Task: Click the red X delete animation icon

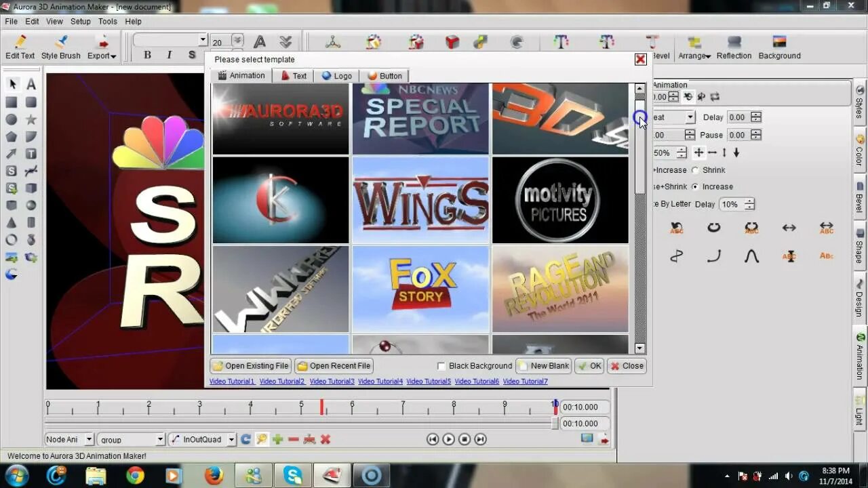Action: coord(325,439)
